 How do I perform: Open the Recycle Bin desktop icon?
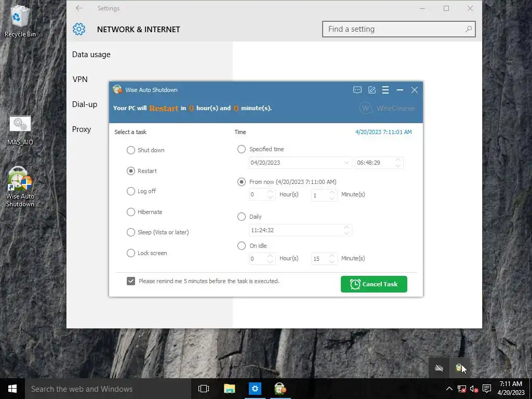[x=20, y=20]
